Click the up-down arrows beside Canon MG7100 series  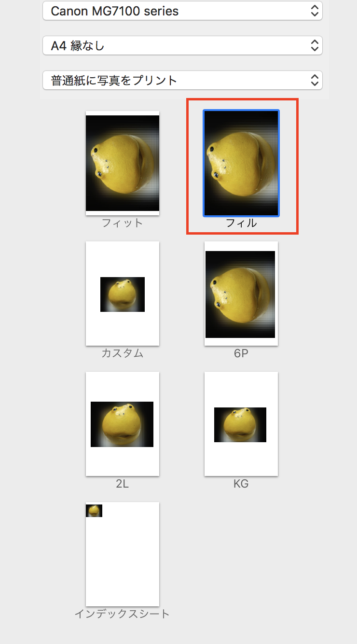click(x=315, y=11)
